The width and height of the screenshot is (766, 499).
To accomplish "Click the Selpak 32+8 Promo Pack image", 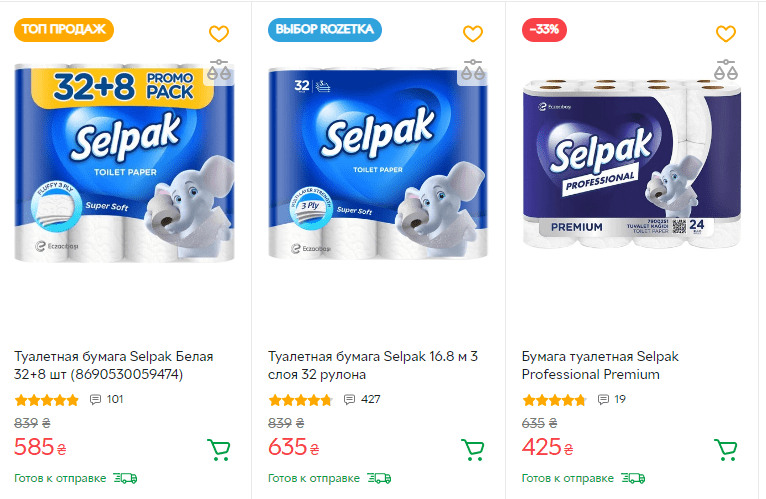I will (127, 165).
